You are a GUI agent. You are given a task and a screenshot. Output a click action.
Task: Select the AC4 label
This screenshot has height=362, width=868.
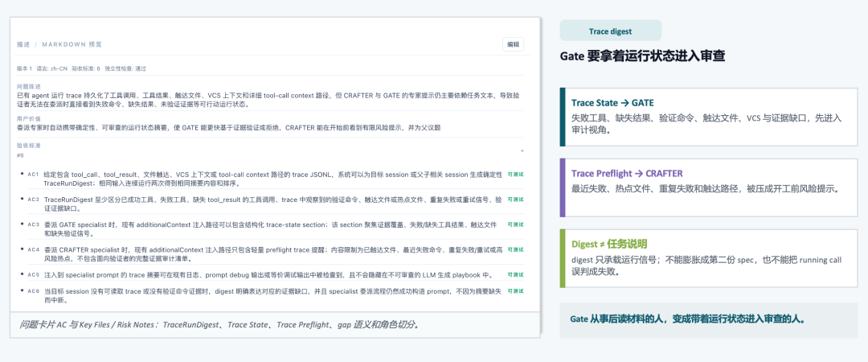pos(33,249)
